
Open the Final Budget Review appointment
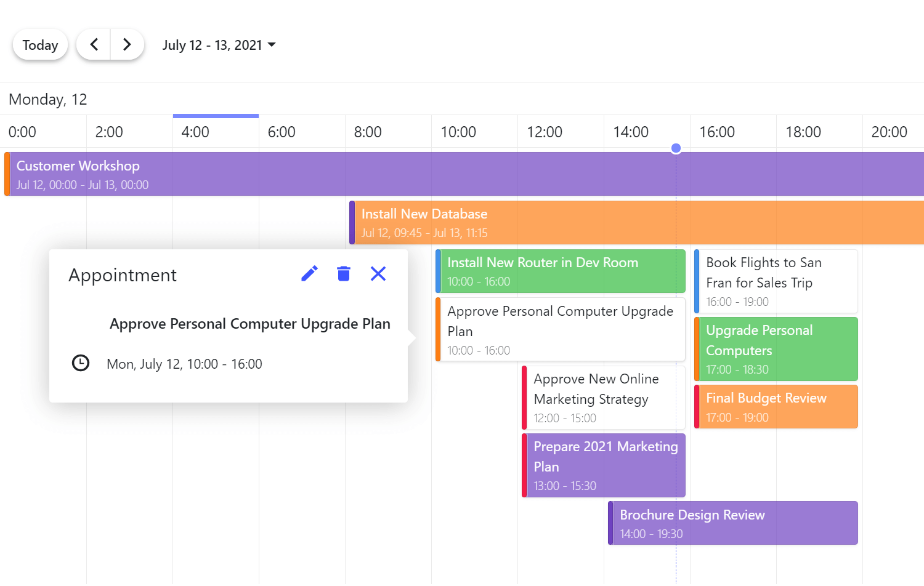[775, 406]
